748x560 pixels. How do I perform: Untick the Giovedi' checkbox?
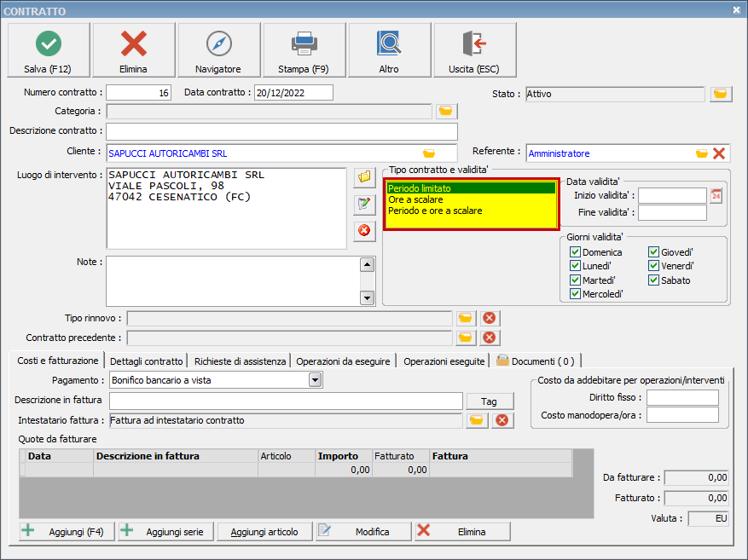point(653,252)
